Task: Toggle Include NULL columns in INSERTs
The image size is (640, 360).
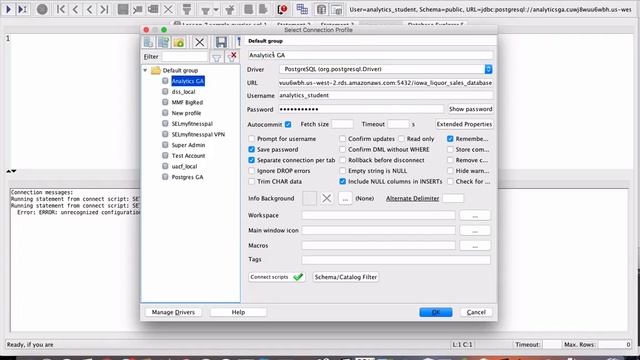Action: pyautogui.click(x=342, y=181)
